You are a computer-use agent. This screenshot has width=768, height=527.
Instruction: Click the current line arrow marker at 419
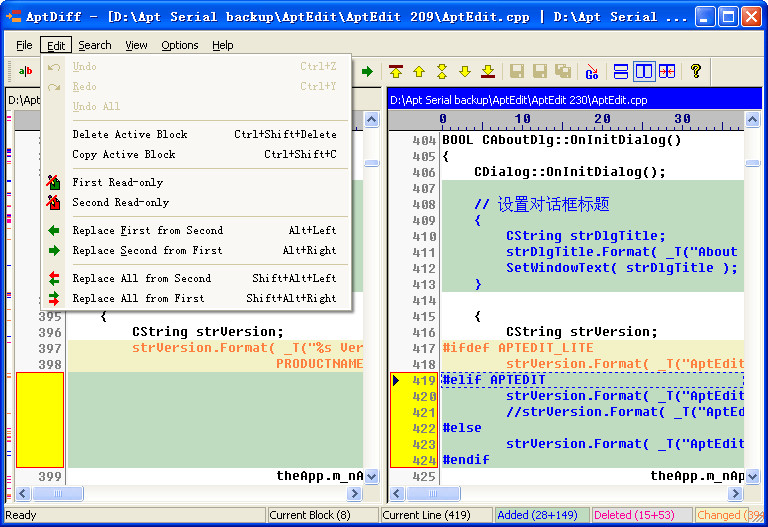[x=396, y=380]
